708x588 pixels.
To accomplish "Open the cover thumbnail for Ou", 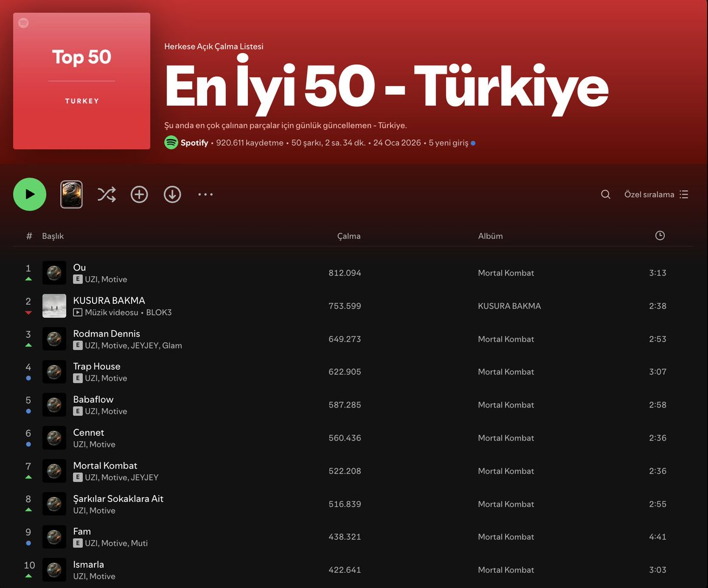I will point(54,273).
